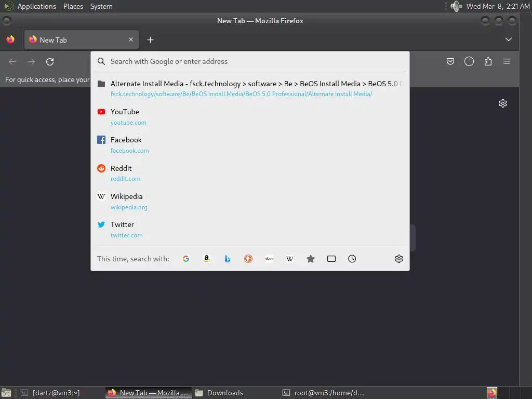Go forward one page
Image resolution: width=532 pixels, height=399 pixels.
(31, 62)
